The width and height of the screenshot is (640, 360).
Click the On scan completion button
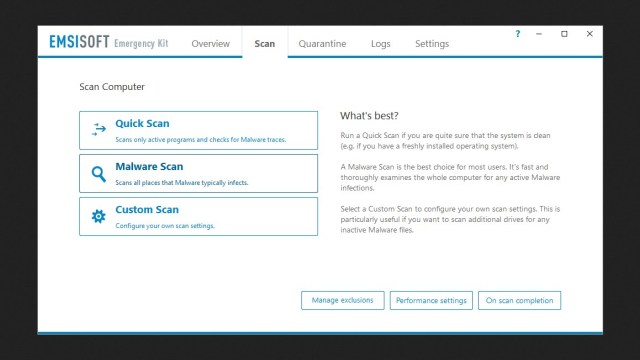[520, 300]
